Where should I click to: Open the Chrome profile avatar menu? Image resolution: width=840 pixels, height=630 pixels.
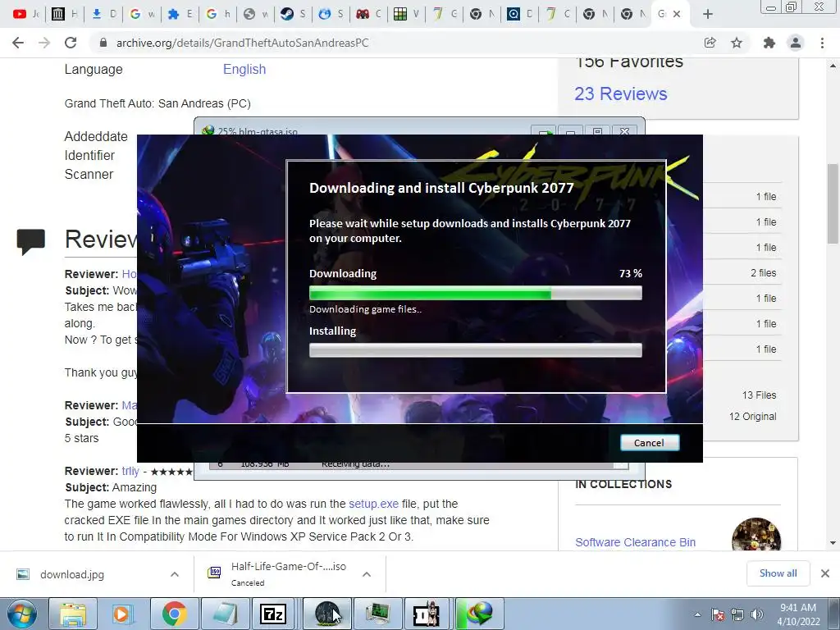coord(796,43)
